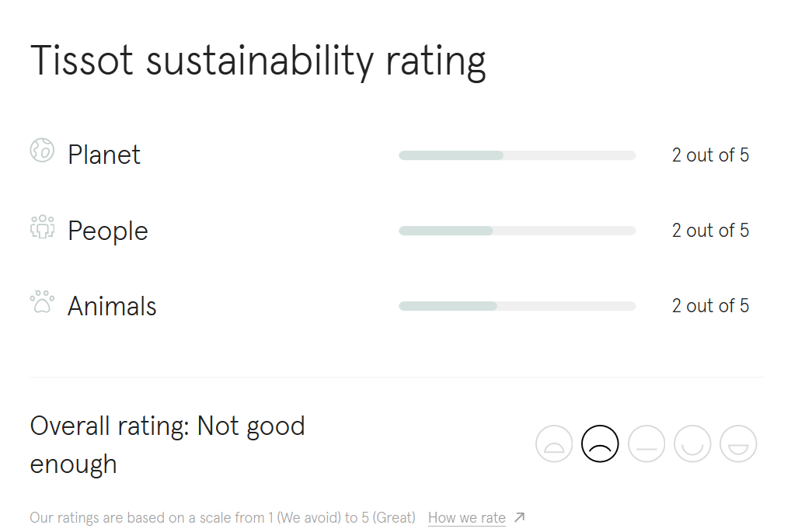Click the Tissot sustainability rating heading
The height and width of the screenshot is (532, 798).
tap(258, 61)
